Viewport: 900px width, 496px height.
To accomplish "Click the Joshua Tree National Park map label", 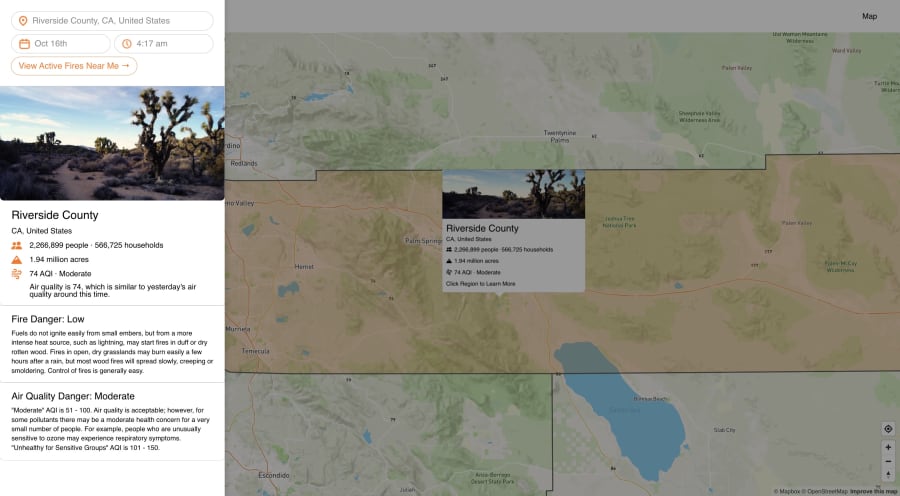I will click(x=619, y=222).
